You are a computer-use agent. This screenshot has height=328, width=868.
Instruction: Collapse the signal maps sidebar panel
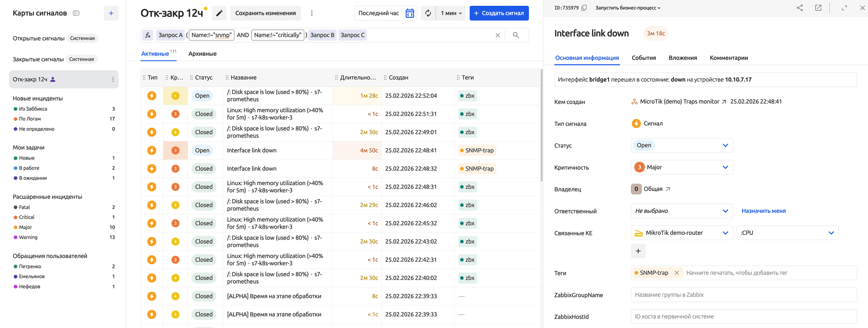pyautogui.click(x=76, y=13)
